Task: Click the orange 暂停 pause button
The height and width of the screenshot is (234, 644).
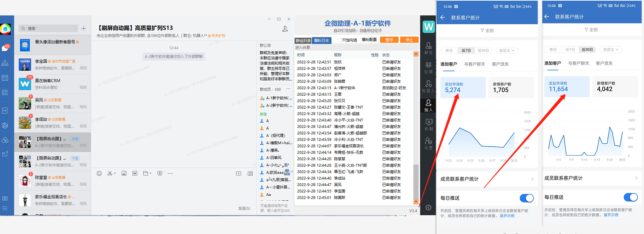Action: 389,40
